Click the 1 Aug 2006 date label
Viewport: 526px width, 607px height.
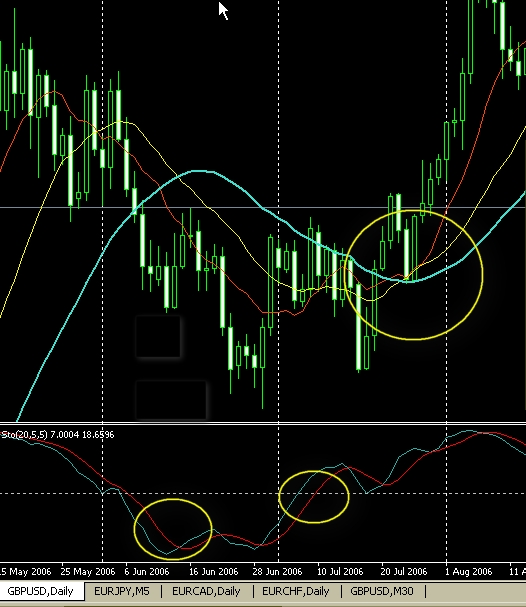click(x=468, y=571)
